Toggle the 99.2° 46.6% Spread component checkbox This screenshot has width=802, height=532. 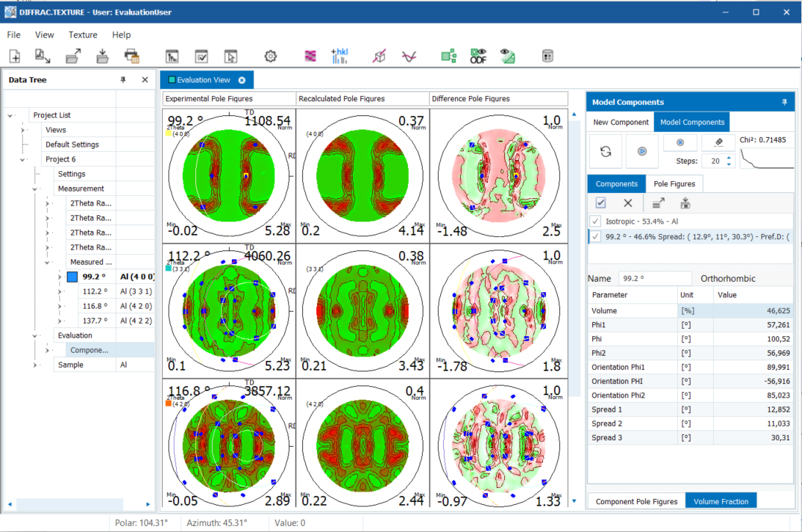pos(596,236)
